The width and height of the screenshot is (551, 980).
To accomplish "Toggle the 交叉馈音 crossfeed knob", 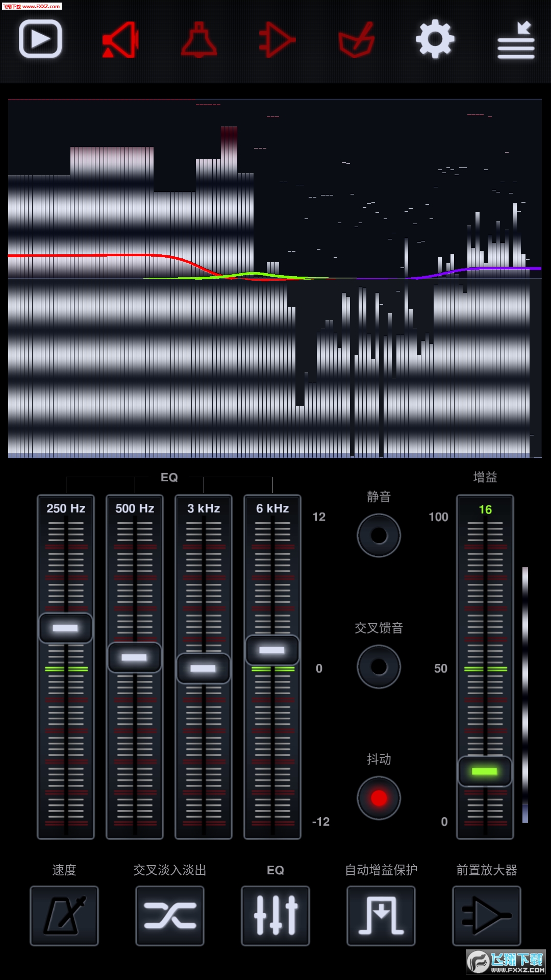I will tap(379, 667).
